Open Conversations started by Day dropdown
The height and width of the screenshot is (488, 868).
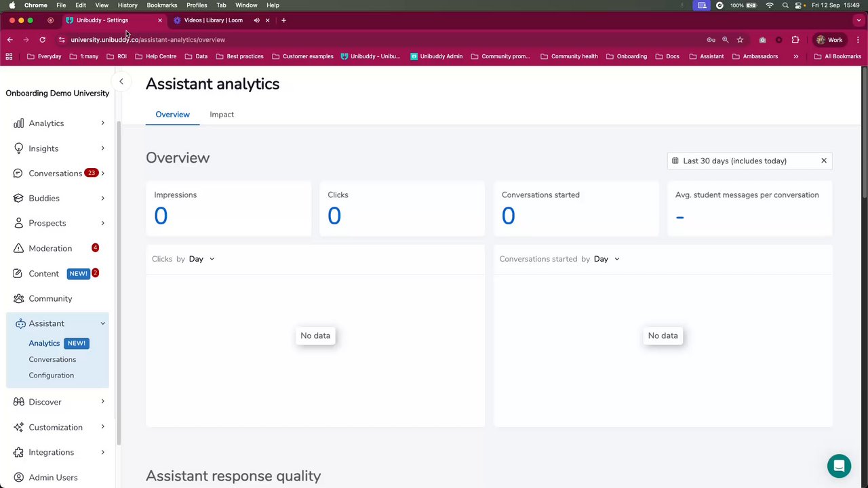coord(606,259)
